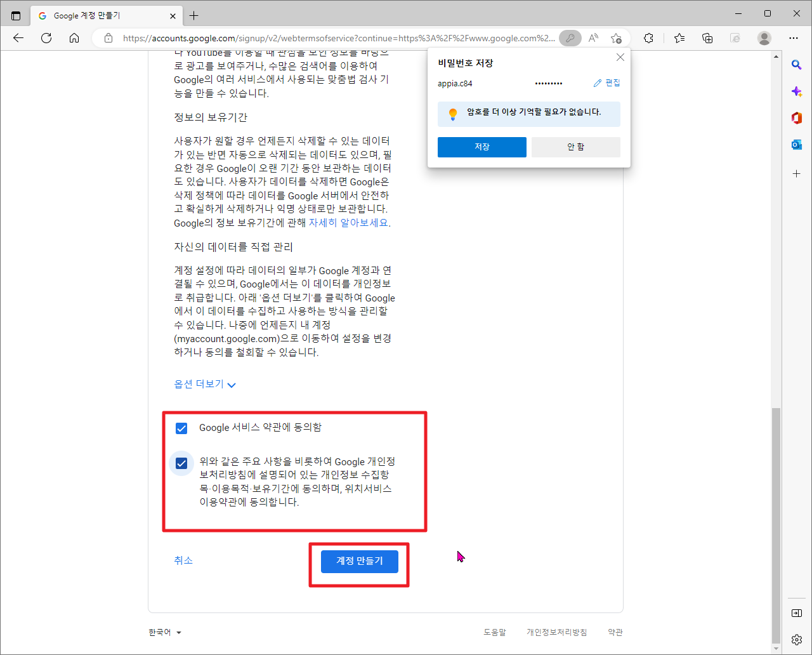Click the address bar URL field
Viewport: 812px width, 655px height.
[x=339, y=38]
